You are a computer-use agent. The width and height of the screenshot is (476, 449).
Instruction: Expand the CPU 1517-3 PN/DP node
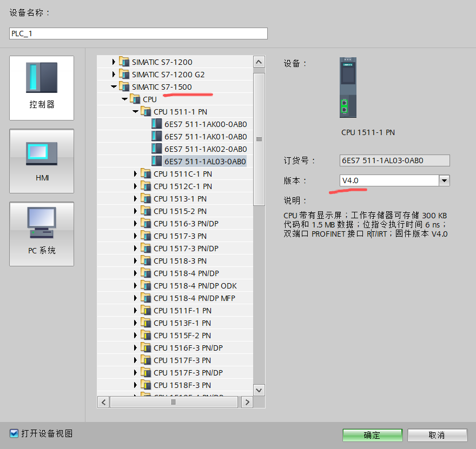coord(135,249)
